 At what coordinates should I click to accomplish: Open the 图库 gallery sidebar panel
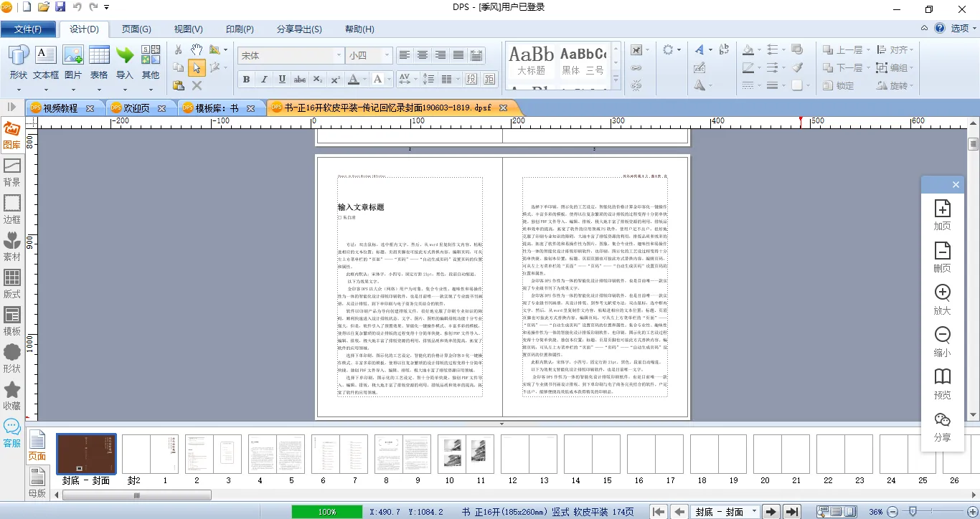[x=11, y=135]
